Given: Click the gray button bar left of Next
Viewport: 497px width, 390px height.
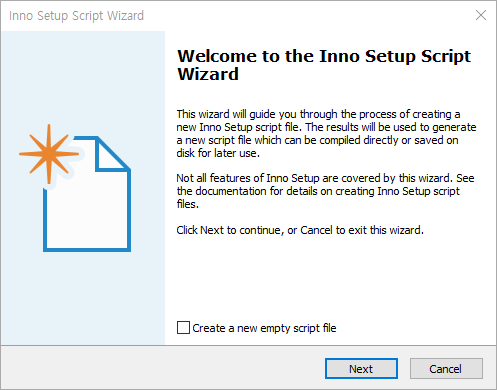Looking at the screenshot, I should (x=163, y=368).
